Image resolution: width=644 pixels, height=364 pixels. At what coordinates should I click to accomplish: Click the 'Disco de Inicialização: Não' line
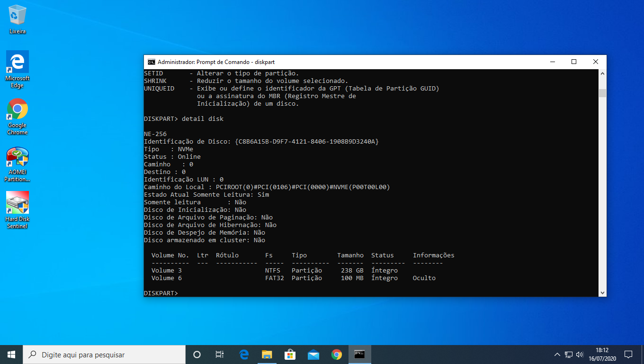pyautogui.click(x=195, y=210)
